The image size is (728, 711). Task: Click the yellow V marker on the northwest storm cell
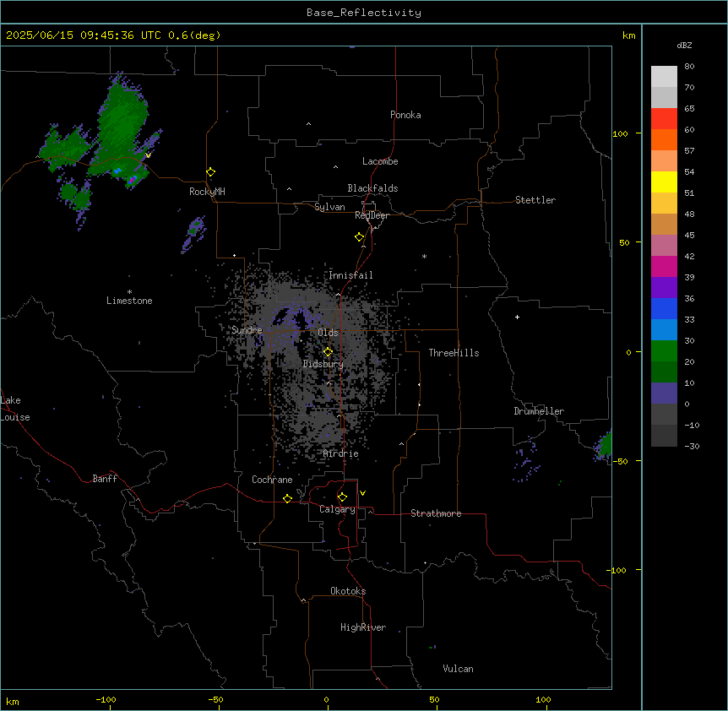pyautogui.click(x=148, y=155)
